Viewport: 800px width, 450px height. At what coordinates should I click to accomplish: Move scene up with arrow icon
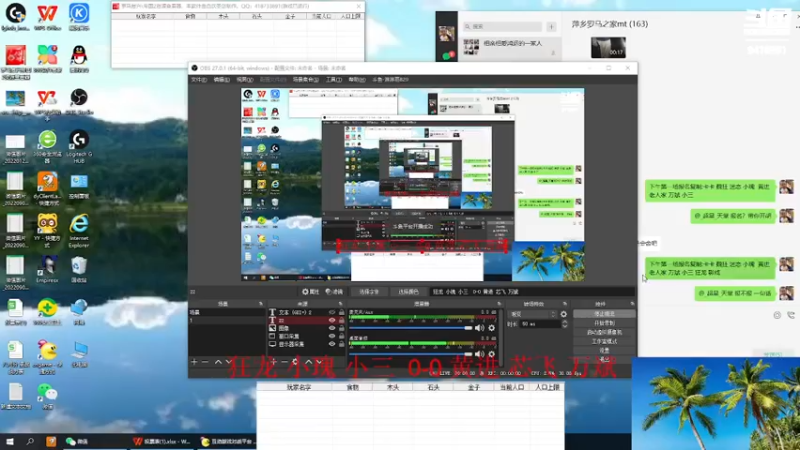coord(218,362)
